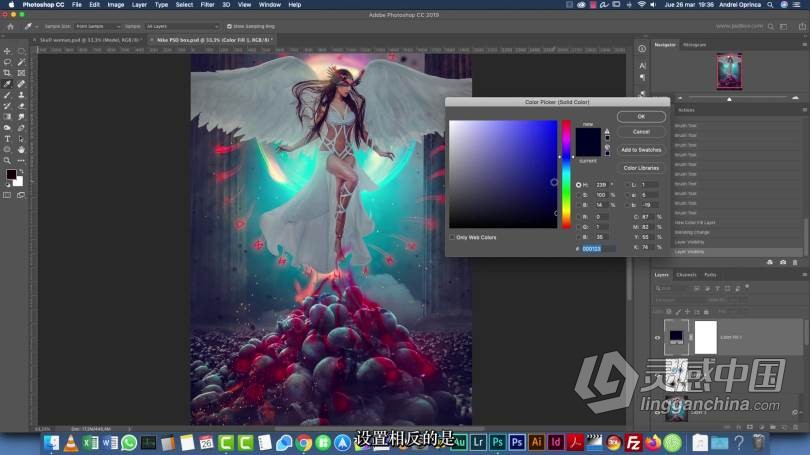Select the Move tool
This screenshot has height=455, width=810.
(x=7, y=51)
